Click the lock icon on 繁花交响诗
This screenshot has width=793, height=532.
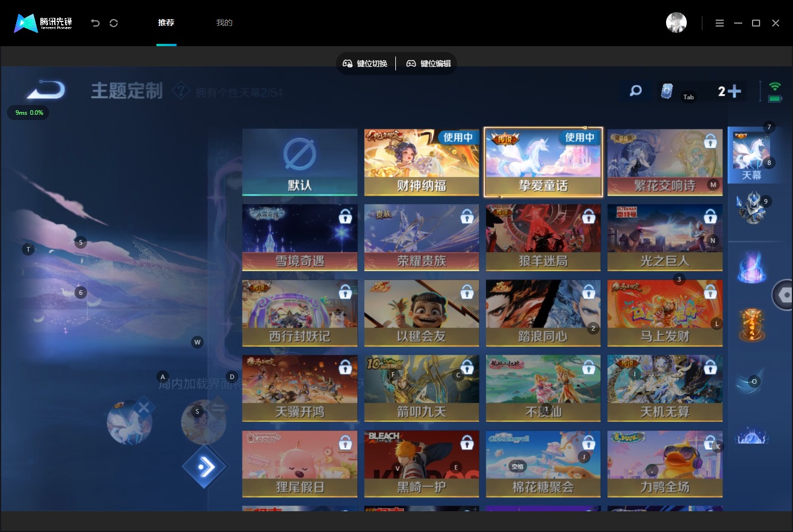(710, 141)
